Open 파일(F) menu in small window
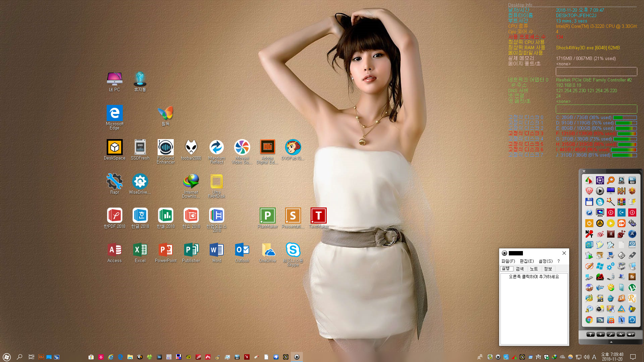 [x=508, y=261]
